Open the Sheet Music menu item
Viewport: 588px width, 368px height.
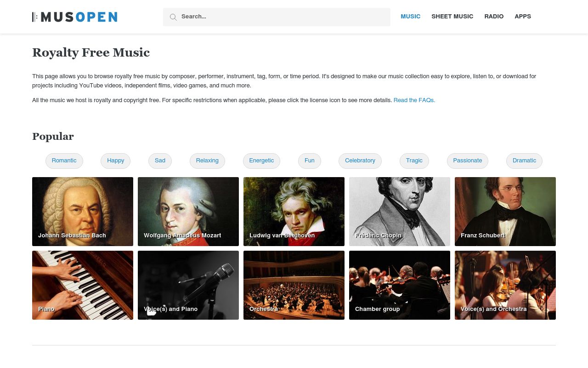point(452,17)
